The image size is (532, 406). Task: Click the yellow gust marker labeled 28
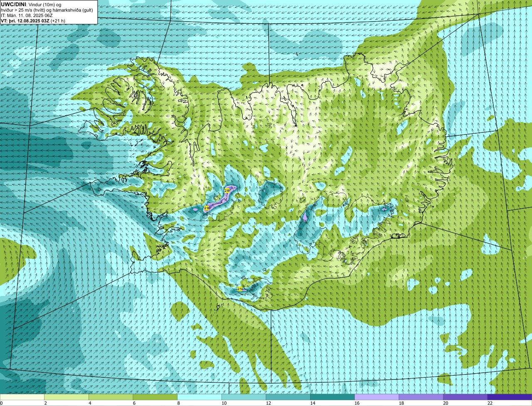point(227,190)
